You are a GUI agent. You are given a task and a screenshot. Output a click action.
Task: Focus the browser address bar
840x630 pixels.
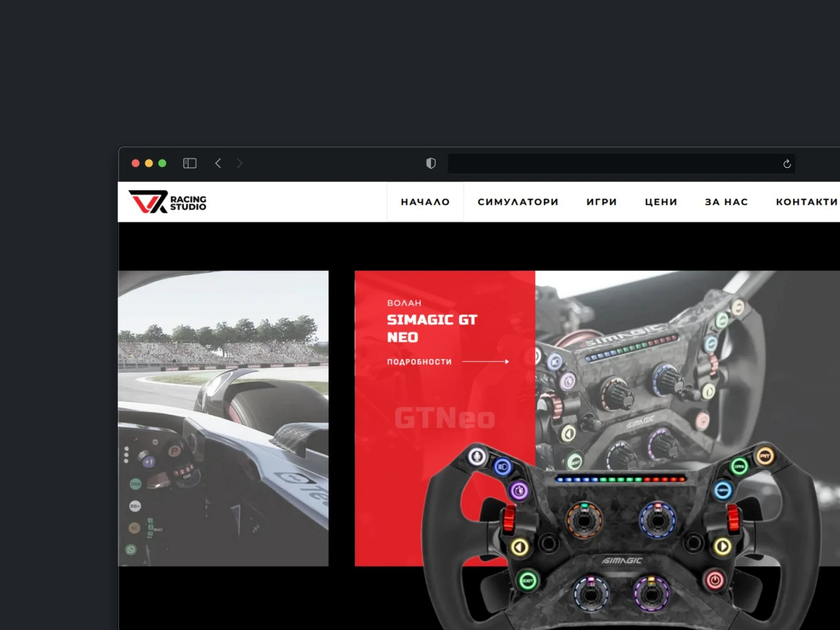621,163
